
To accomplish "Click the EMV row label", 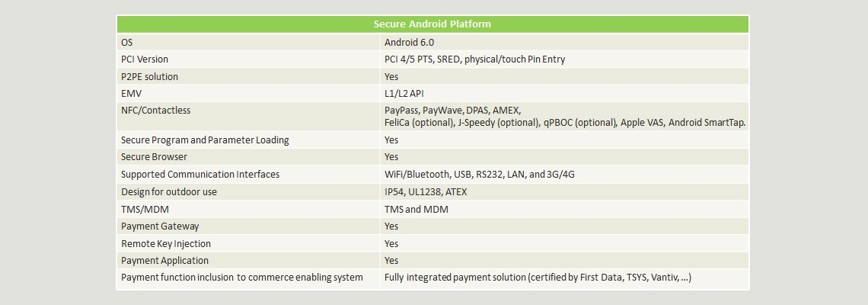I will point(131,94).
